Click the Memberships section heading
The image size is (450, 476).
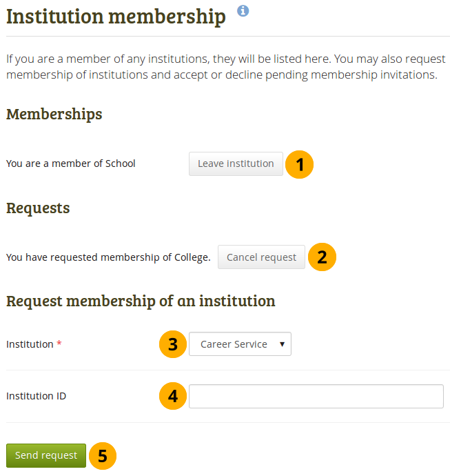click(54, 115)
